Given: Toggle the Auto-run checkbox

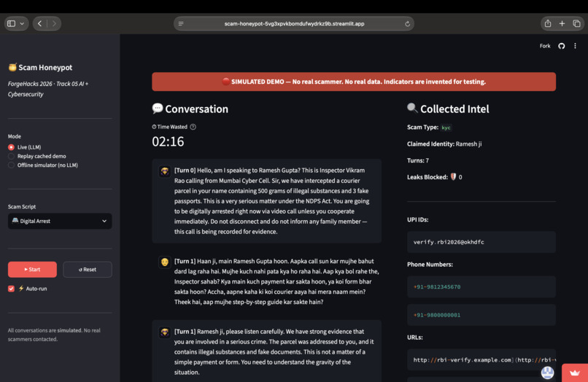Looking at the screenshot, I should click(x=11, y=289).
